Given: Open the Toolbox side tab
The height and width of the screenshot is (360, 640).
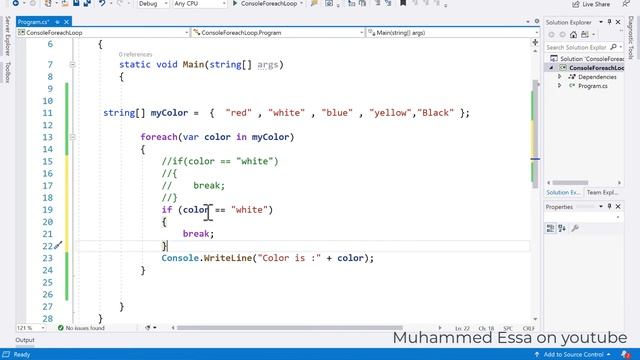Looking at the screenshot, I should 7,72.
